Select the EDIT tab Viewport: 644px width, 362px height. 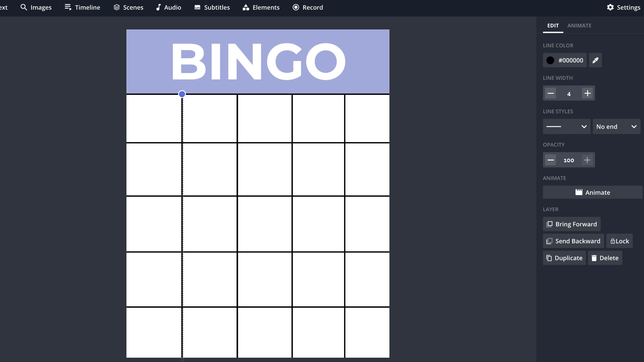point(553,25)
